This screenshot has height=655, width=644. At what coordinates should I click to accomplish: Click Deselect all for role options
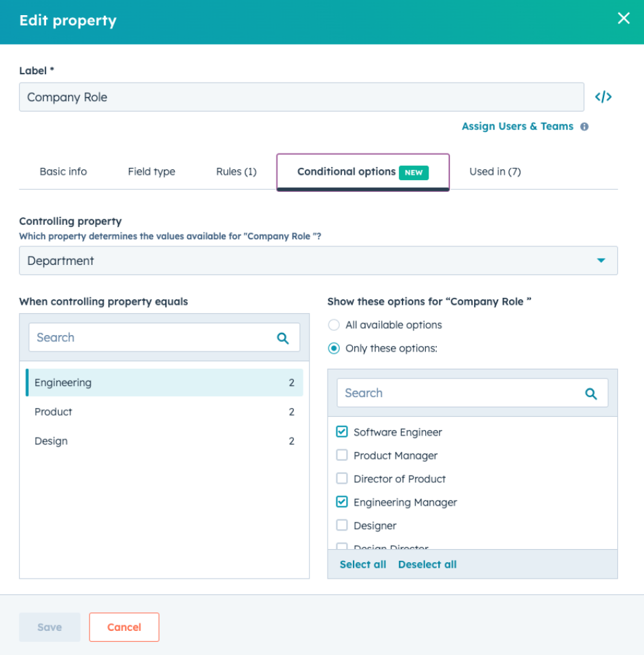tap(427, 565)
